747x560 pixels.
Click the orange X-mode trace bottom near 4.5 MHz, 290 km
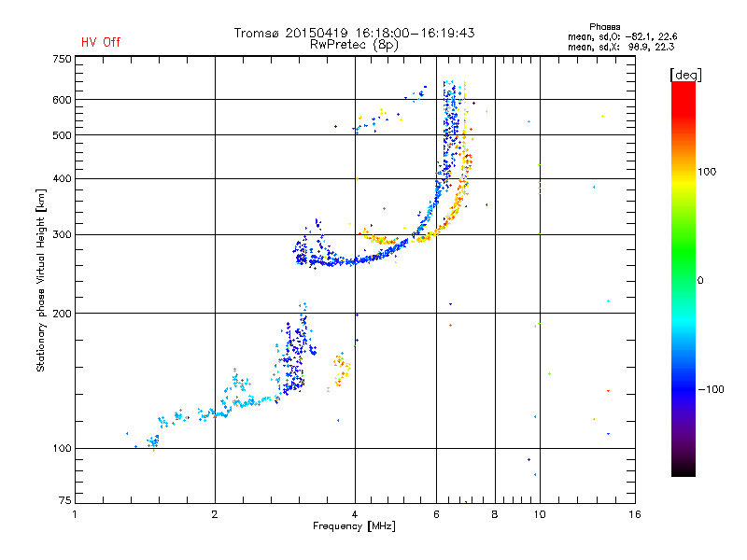(381, 239)
